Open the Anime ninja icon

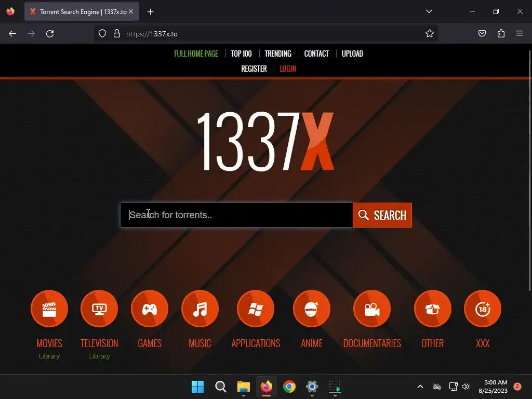312,309
